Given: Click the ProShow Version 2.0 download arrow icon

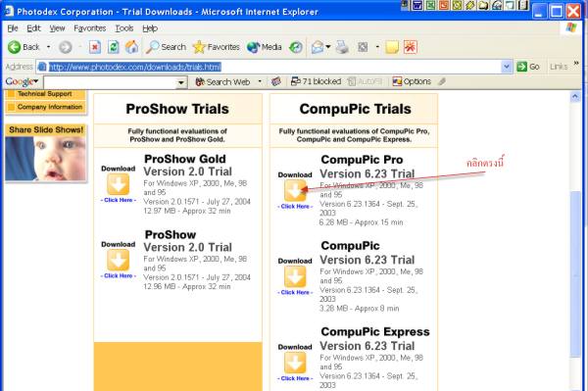Looking at the screenshot, I should point(119,260).
